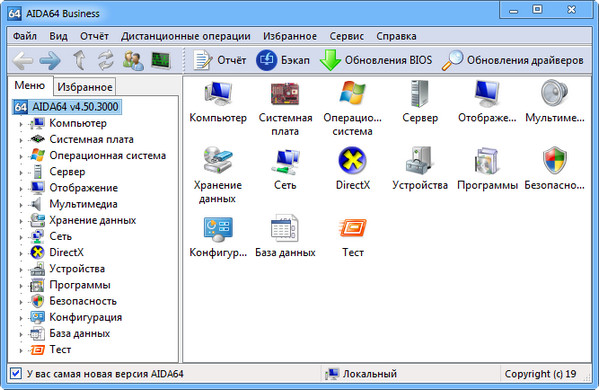Select the AIDA64 v4.50.3000 root tree item

click(67, 107)
